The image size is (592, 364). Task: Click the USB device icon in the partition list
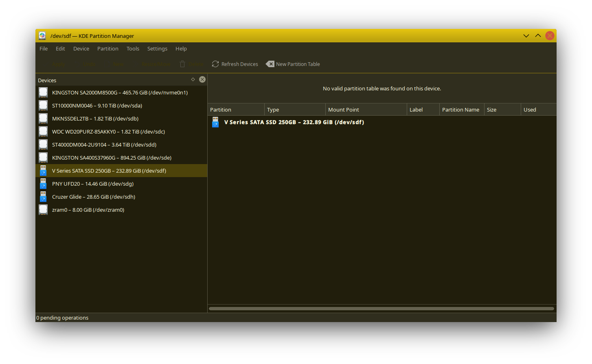[215, 122]
